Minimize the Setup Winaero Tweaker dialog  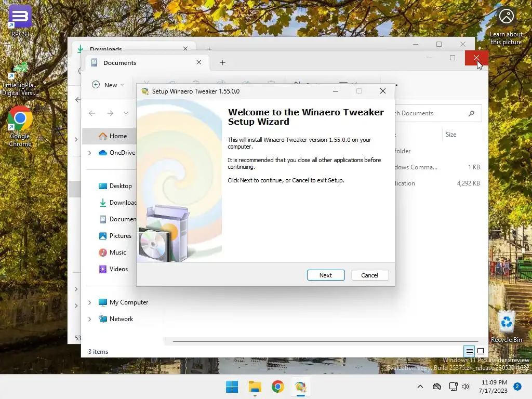pyautogui.click(x=336, y=91)
